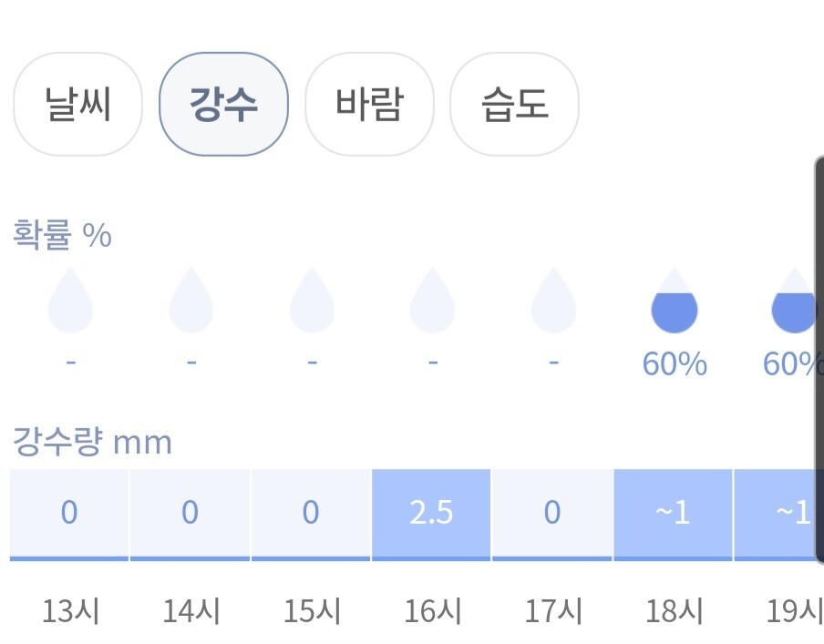The image size is (824, 644).
Task: Switch to the 날씨 tab
Action: click(x=77, y=104)
